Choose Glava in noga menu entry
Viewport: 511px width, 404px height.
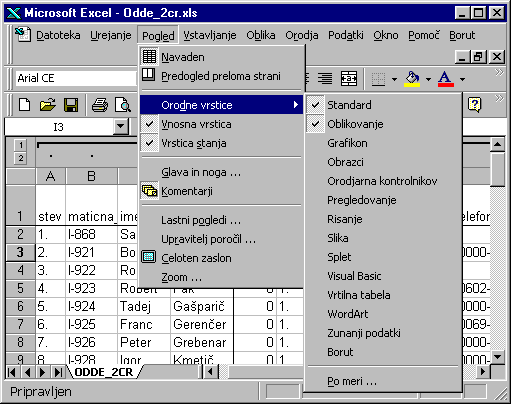tap(221, 172)
